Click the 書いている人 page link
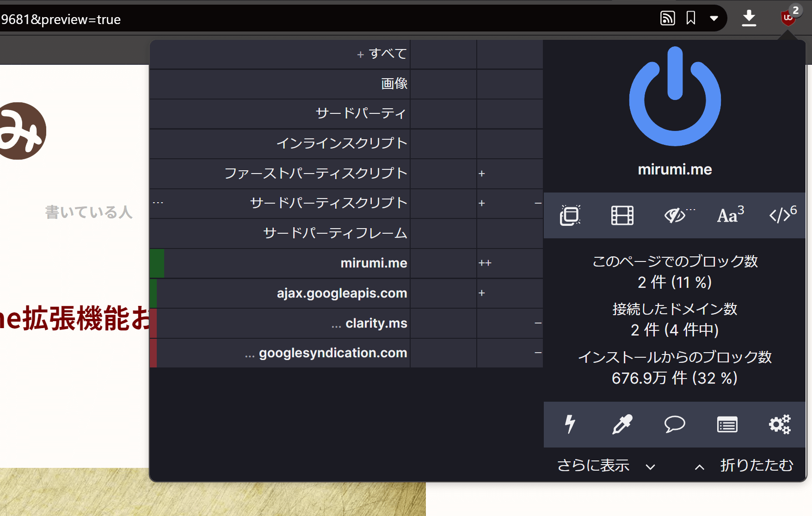Screen dimensions: 812x516 click(89, 212)
